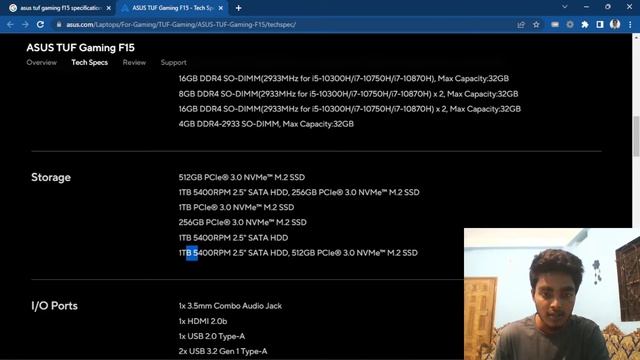Viewport: 640px width, 360px height.
Task: Go back with browser back arrow
Action: (10, 24)
